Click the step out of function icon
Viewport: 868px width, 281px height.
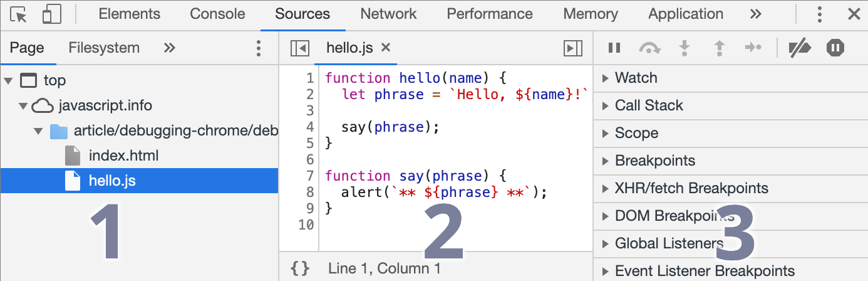pyautogui.click(x=720, y=48)
